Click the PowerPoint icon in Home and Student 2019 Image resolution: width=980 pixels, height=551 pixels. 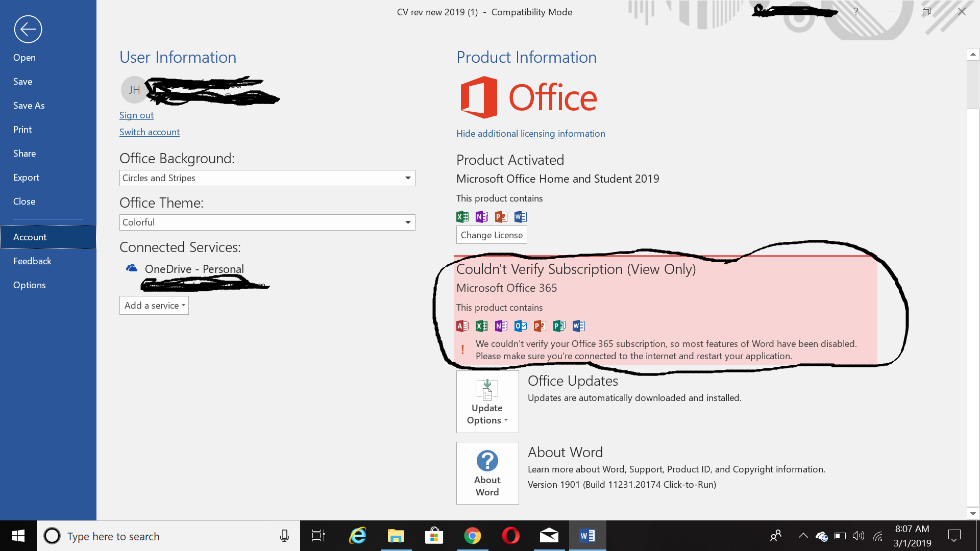501,216
